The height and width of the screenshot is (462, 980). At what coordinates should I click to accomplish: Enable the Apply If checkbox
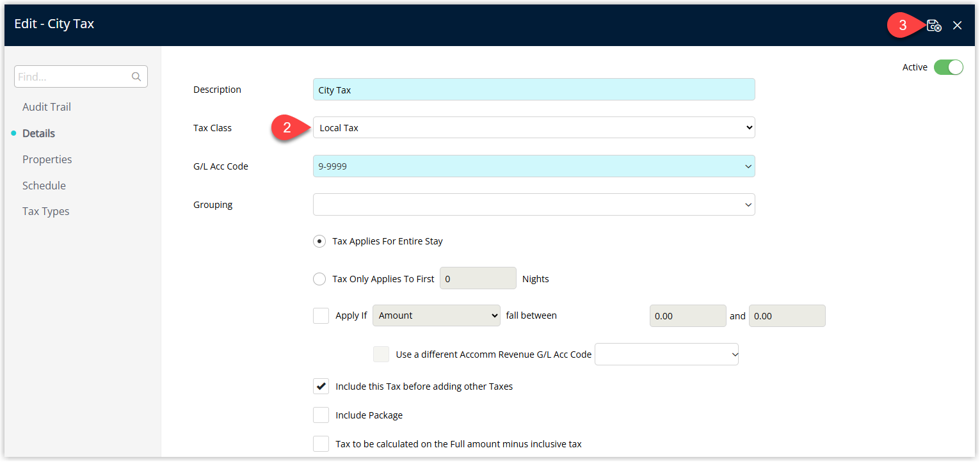coord(321,315)
